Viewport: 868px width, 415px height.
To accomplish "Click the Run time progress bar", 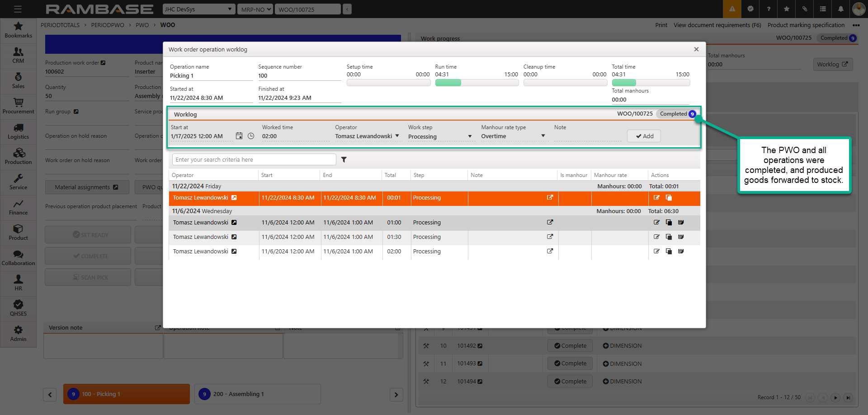I will [476, 83].
